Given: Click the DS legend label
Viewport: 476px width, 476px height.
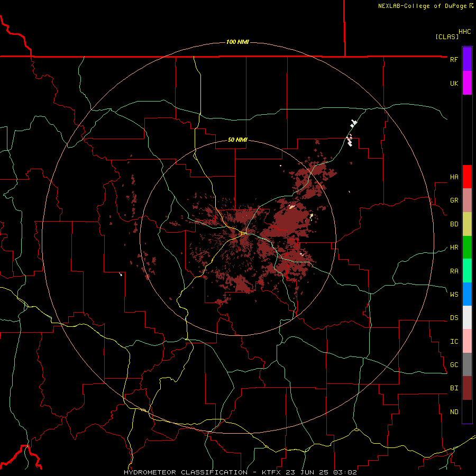Looking at the screenshot, I should point(454,318).
